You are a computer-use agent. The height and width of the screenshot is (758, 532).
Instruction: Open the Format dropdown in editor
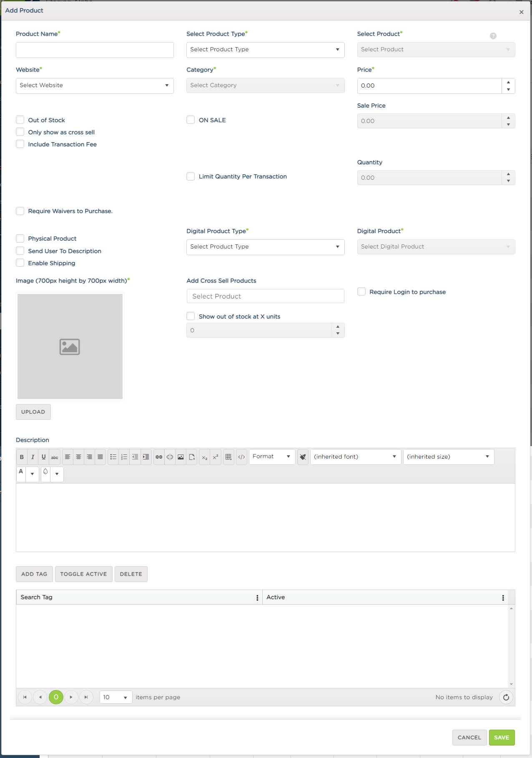point(272,457)
